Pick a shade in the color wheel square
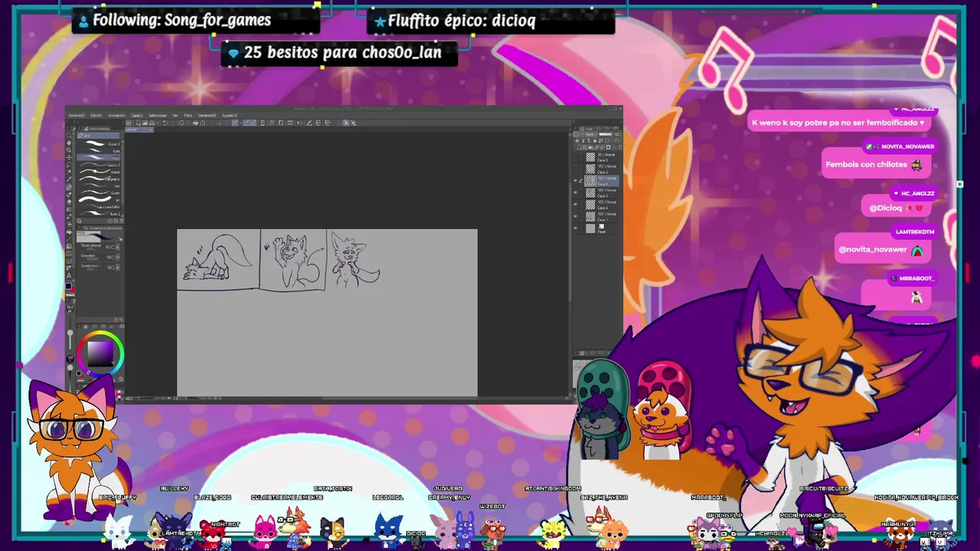Screen dimensions: 980x551 pos(100,354)
